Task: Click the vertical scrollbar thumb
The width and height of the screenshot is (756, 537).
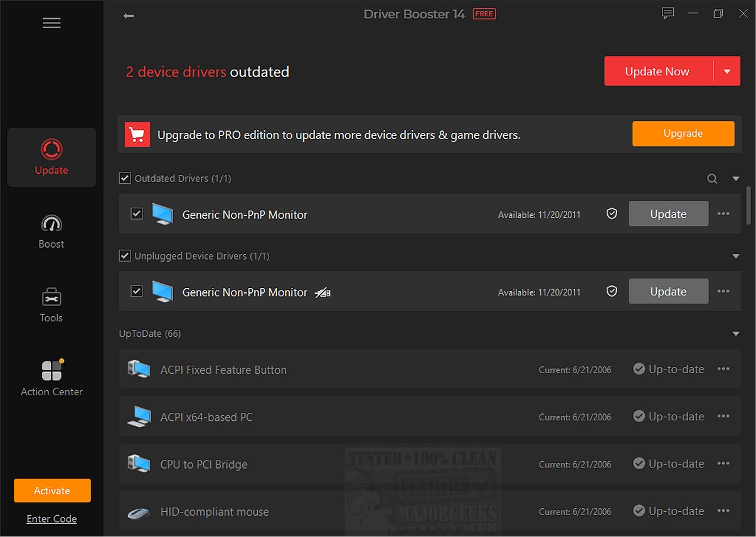Action: 748,205
